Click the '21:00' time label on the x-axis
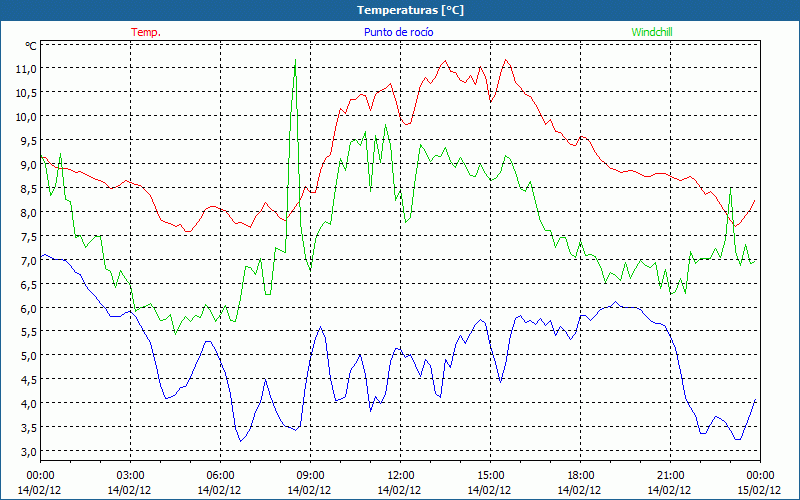 tap(670, 476)
